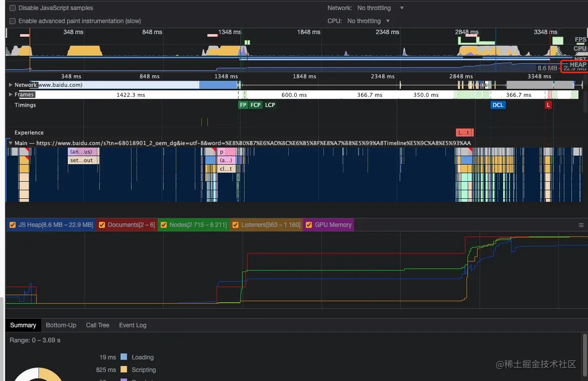Click Range: 0 – 3.69 s text
Image resolution: width=588 pixels, height=381 pixels.
pos(35,340)
